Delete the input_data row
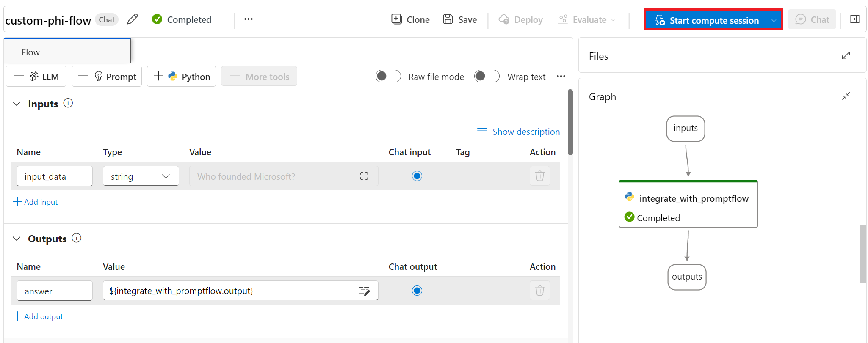Screen dimensions: 868x343 [x=540, y=176]
